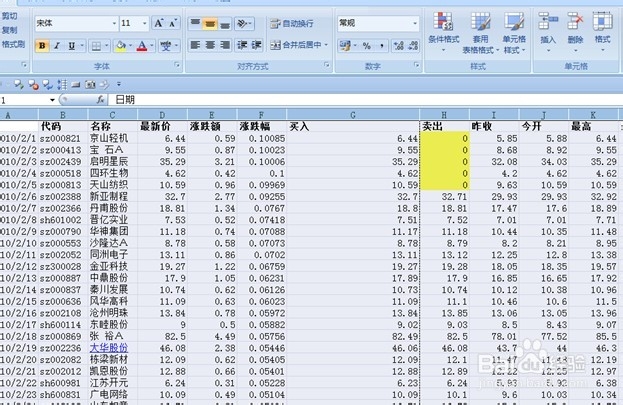The width and height of the screenshot is (623, 405).
Task: Expand the 合并后居中 dropdown arrow
Action: click(326, 45)
